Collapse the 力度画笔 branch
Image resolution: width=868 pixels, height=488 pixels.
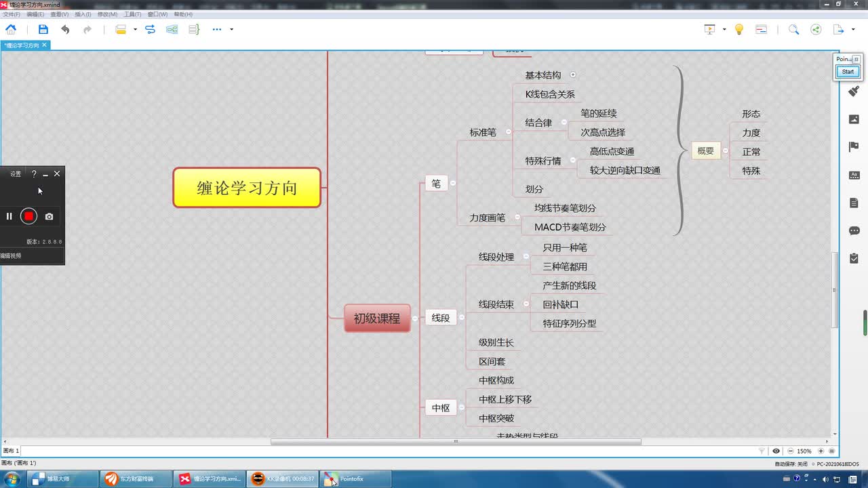click(517, 218)
